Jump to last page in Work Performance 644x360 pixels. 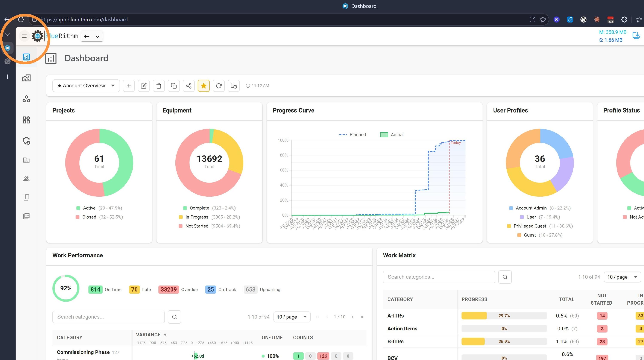click(x=362, y=317)
